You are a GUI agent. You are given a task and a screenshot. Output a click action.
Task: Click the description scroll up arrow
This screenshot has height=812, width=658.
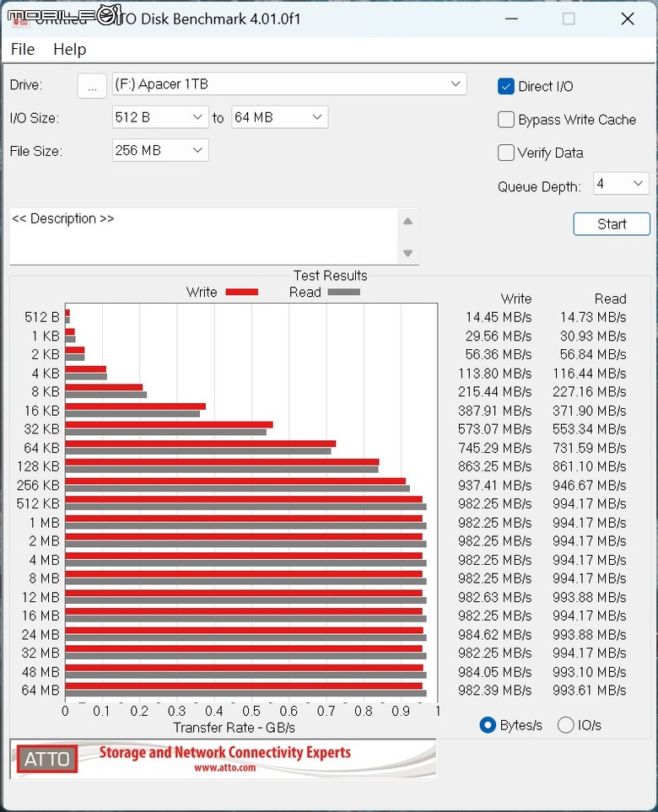tap(407, 222)
